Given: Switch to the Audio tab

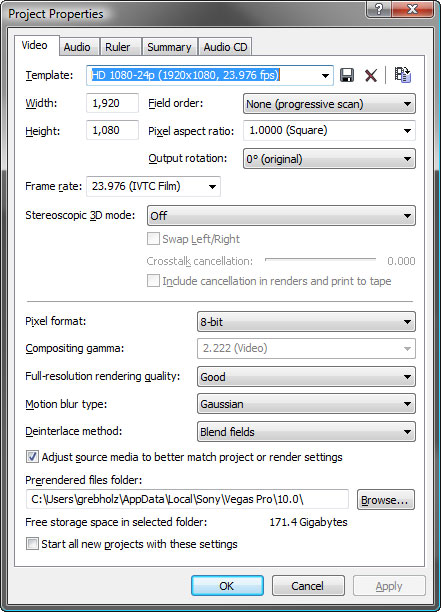Looking at the screenshot, I should click(77, 47).
